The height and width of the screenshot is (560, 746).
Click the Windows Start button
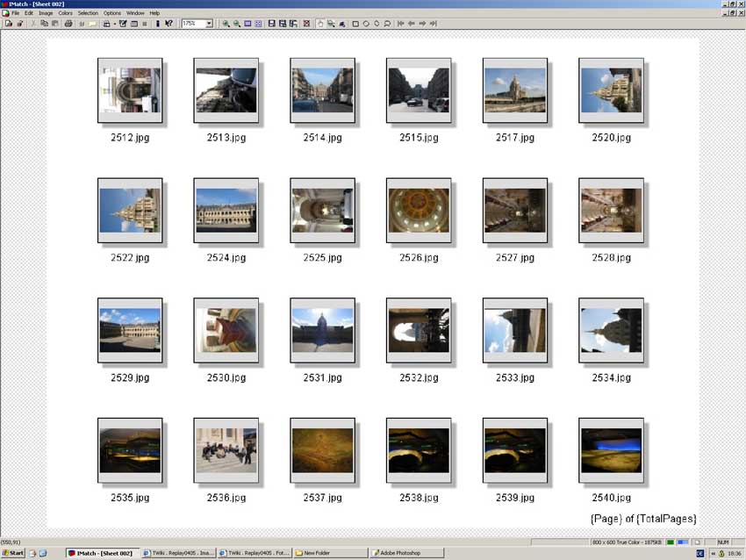pyautogui.click(x=13, y=553)
